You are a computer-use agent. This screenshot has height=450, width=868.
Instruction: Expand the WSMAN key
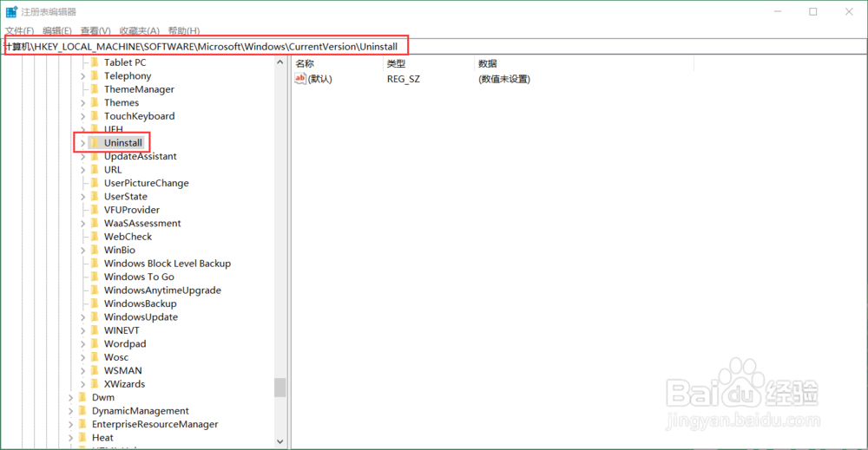pos(83,371)
